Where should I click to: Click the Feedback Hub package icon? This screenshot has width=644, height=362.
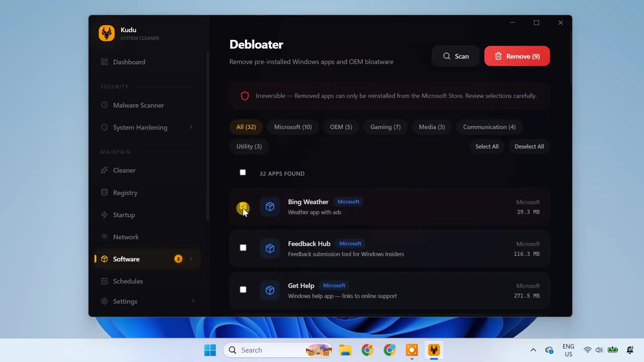(270, 248)
